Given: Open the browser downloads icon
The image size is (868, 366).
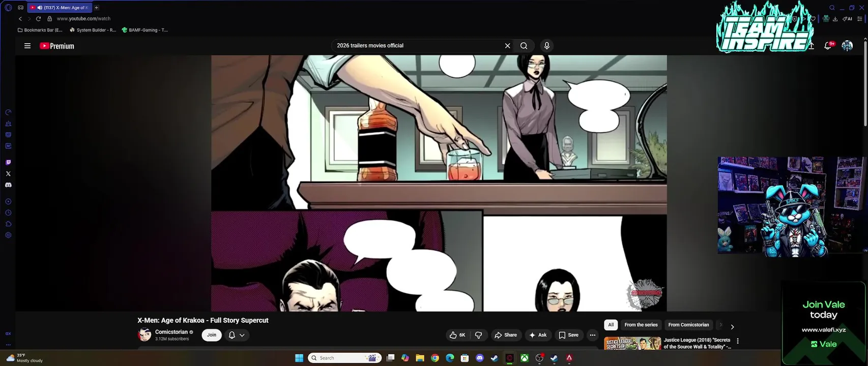Looking at the screenshot, I should [x=835, y=19].
